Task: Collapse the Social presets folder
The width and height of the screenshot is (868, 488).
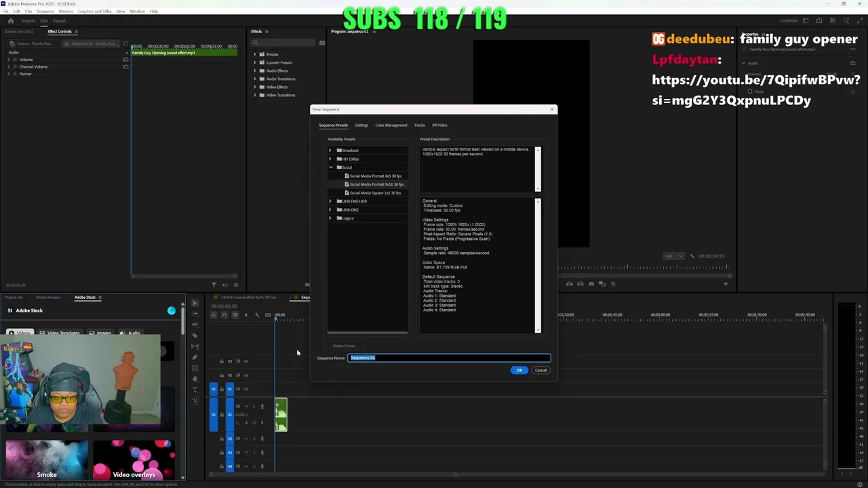Action: coord(330,167)
